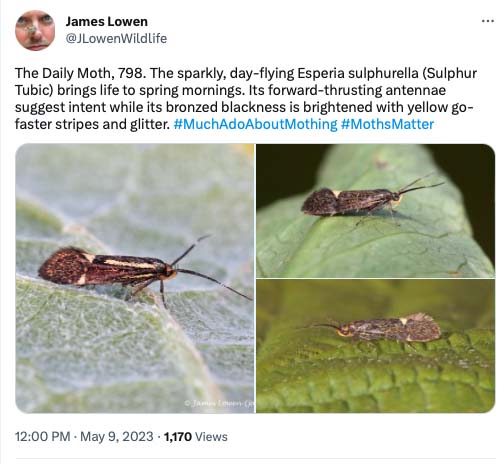Image resolution: width=504 pixels, height=464 pixels.
Task: Click the moth's orange head in bottom-right photo
Action: (x=344, y=331)
